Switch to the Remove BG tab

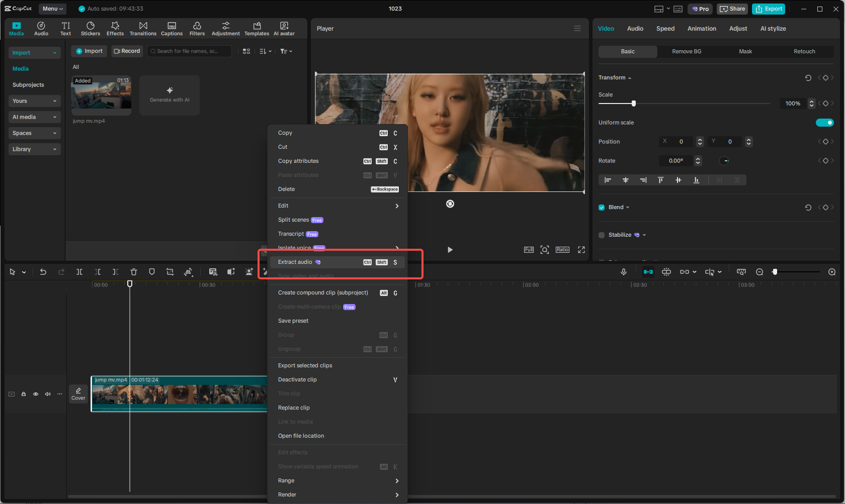click(686, 51)
